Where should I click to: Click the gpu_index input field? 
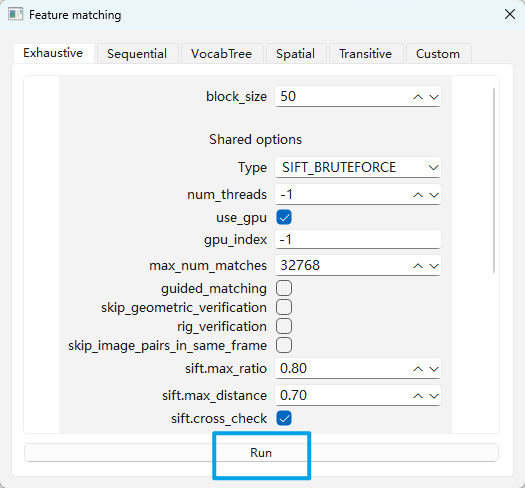click(358, 239)
